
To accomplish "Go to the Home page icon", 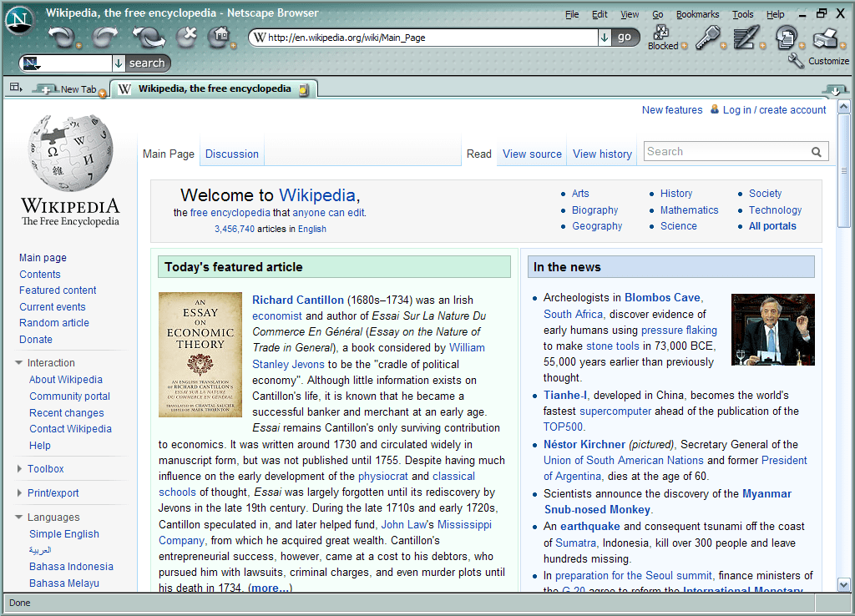I will 219,36.
